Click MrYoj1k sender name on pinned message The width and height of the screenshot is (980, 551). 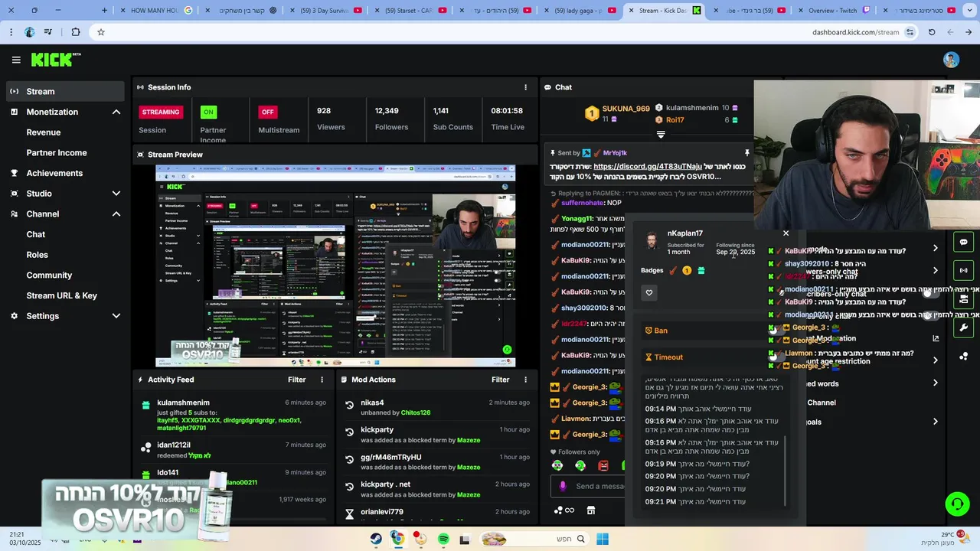click(x=615, y=153)
